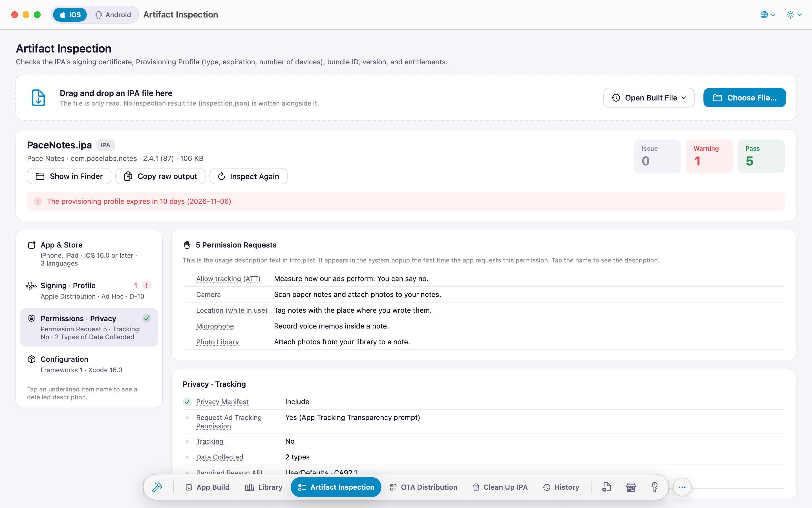Viewport: 812px width, 508px height.
Task: Expand the Open Built File menu
Action: click(648, 98)
